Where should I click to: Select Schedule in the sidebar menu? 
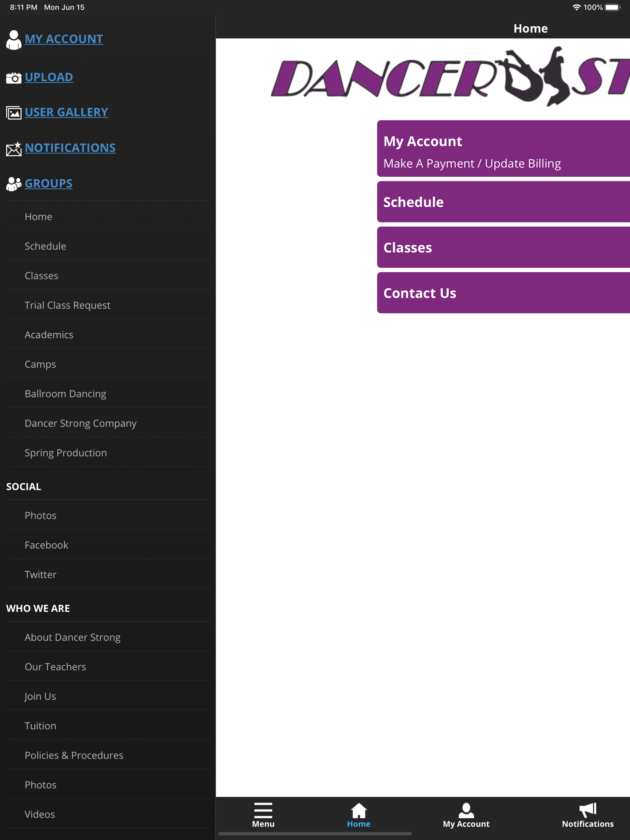108,246
